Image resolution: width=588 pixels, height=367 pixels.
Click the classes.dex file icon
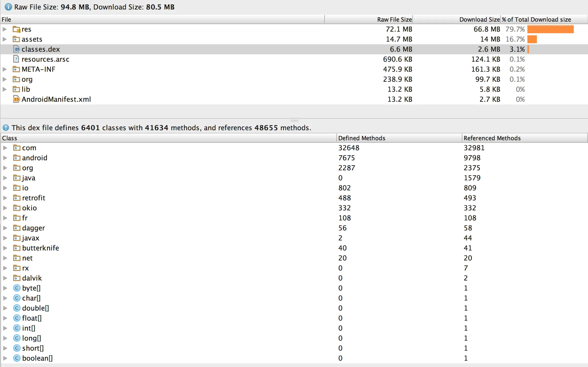(17, 49)
